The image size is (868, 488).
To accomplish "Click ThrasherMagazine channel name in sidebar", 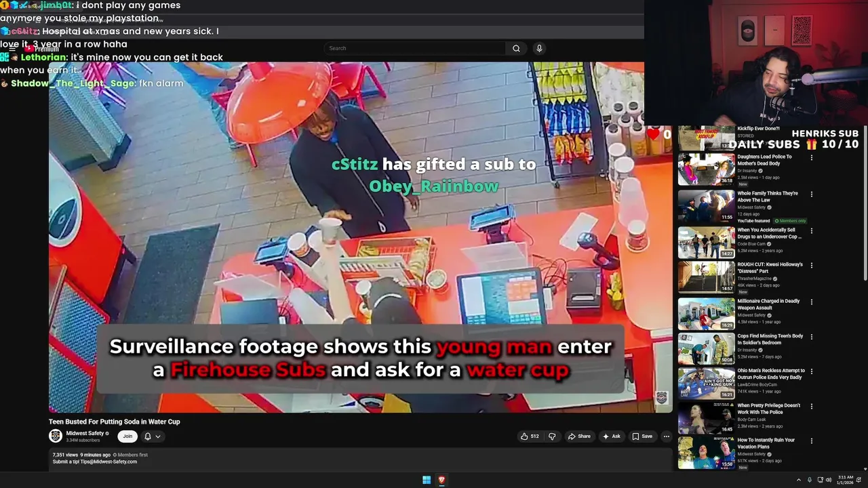I will (755, 279).
